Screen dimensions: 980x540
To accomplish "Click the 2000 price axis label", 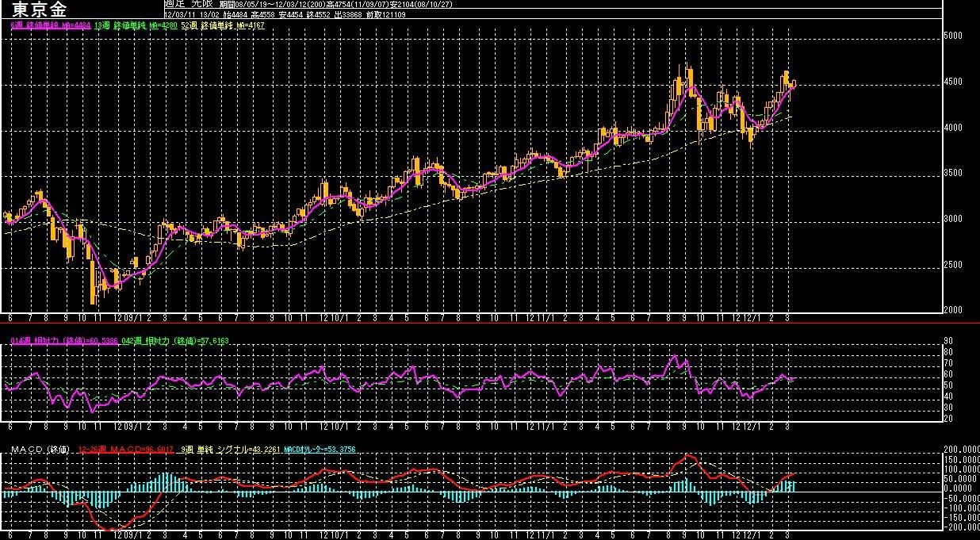I will 952,310.
